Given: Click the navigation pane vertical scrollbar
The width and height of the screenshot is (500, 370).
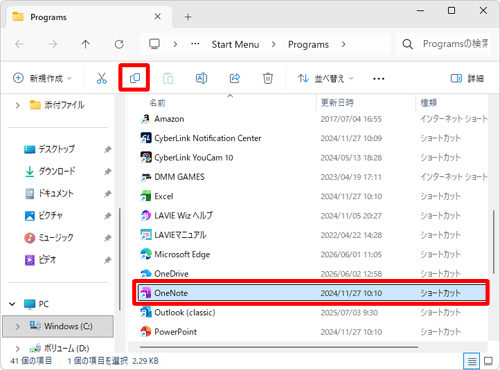Looking at the screenshot, I should (120, 259).
